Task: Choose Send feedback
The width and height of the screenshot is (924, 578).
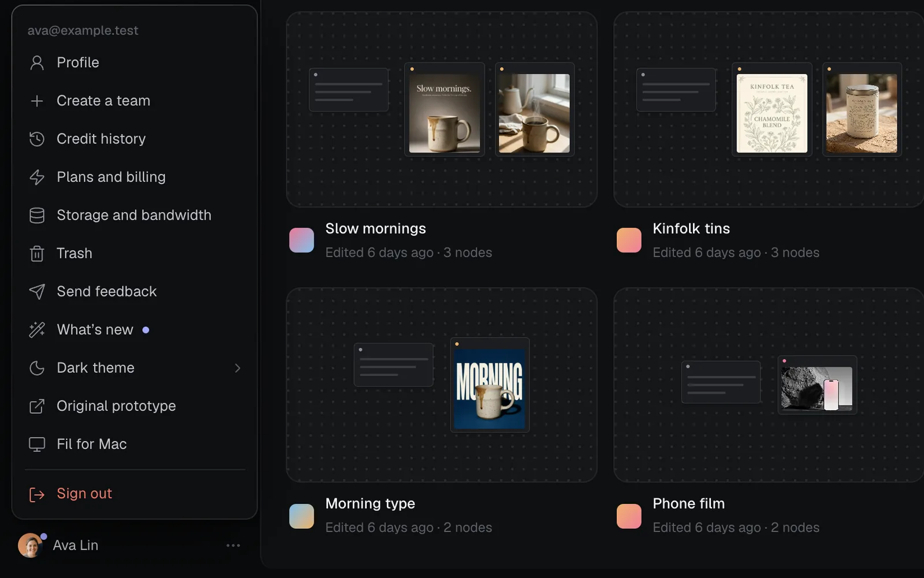Action: click(x=135, y=291)
